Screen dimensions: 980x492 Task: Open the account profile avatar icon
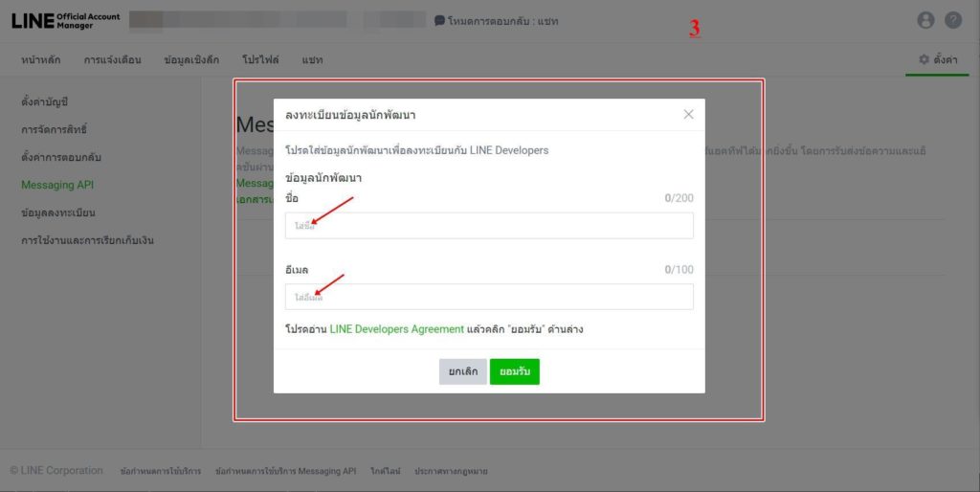[x=925, y=20]
